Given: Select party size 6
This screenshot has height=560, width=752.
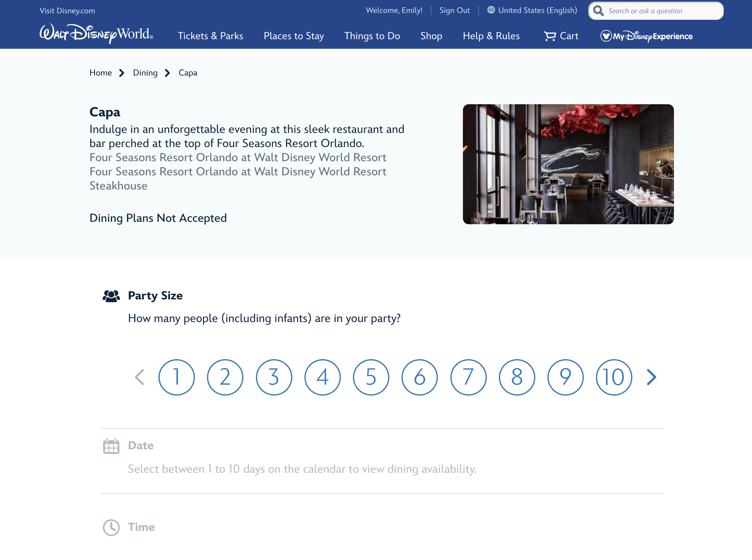Looking at the screenshot, I should [420, 377].
